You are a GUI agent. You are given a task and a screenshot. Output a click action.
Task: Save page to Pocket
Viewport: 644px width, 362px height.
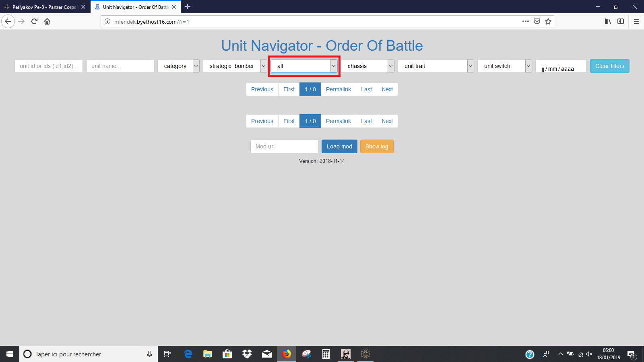(537, 21)
